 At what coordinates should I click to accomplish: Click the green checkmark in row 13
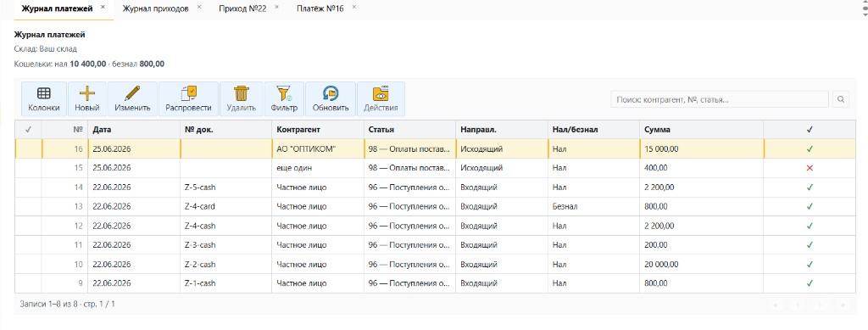pos(810,206)
